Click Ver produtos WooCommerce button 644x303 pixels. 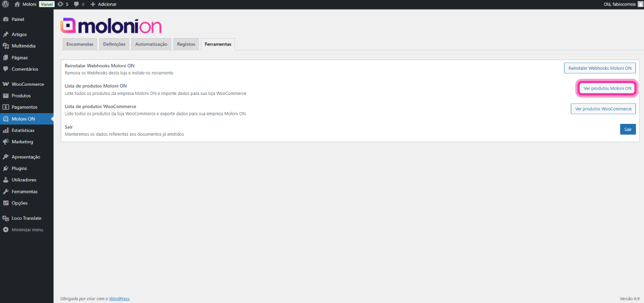click(603, 109)
